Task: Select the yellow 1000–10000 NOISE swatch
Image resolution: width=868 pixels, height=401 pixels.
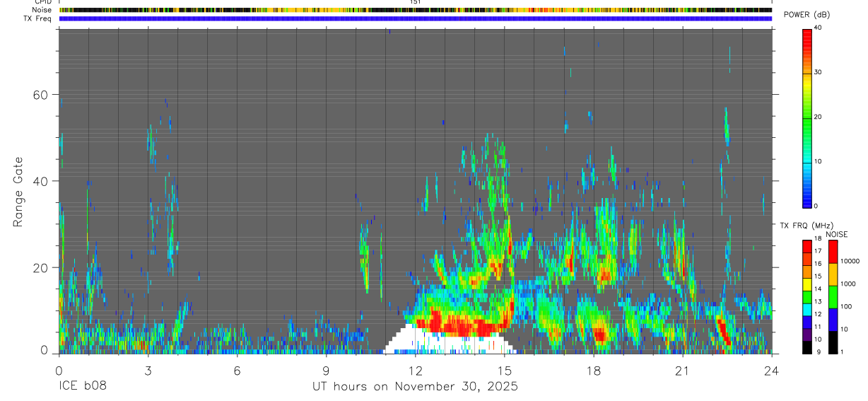Action: tap(833, 274)
